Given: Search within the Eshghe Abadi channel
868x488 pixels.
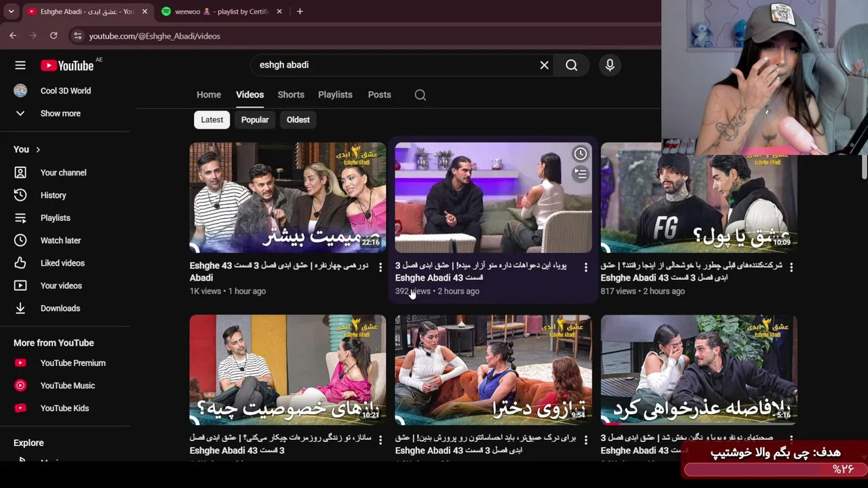Looking at the screenshot, I should (420, 95).
